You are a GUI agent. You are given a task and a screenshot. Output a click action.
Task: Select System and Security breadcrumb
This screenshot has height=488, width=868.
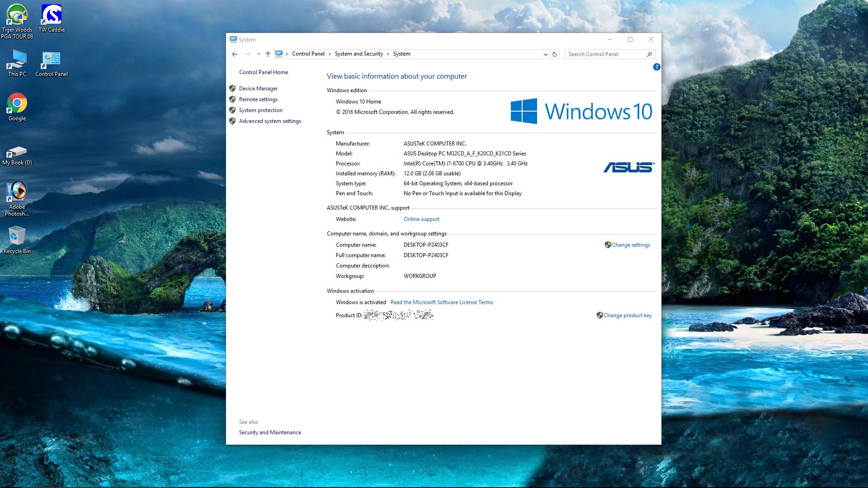coord(359,54)
